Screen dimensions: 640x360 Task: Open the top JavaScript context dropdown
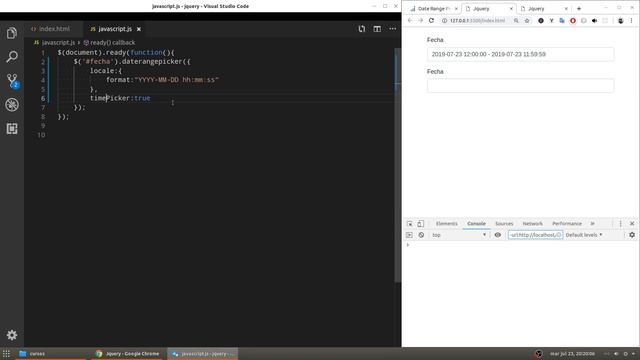point(459,235)
